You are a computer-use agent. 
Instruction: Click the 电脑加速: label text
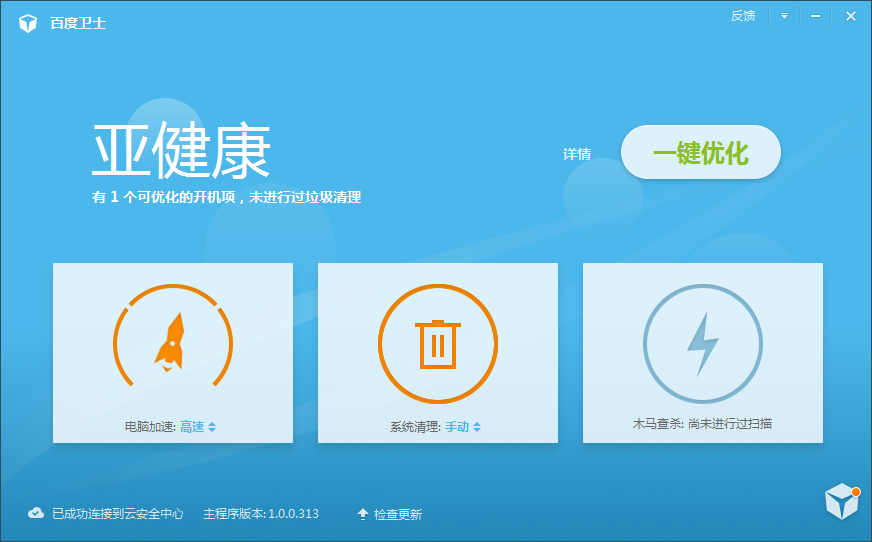coord(150,427)
